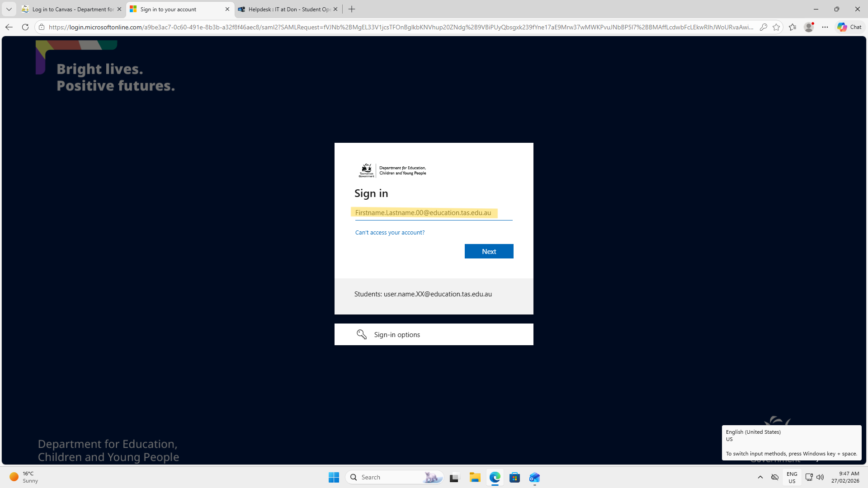Open the Settings and more ellipsis menu
The width and height of the screenshot is (868, 488).
click(825, 27)
